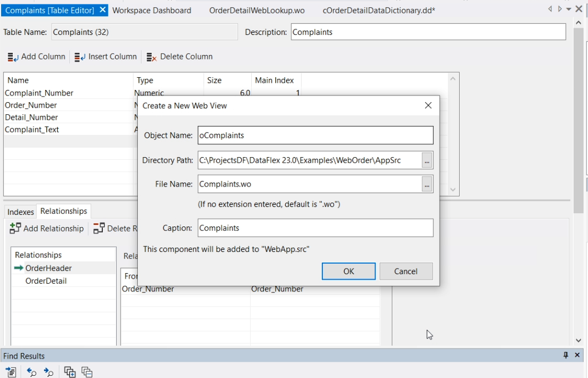Confirm the new web view with OK

tap(348, 271)
